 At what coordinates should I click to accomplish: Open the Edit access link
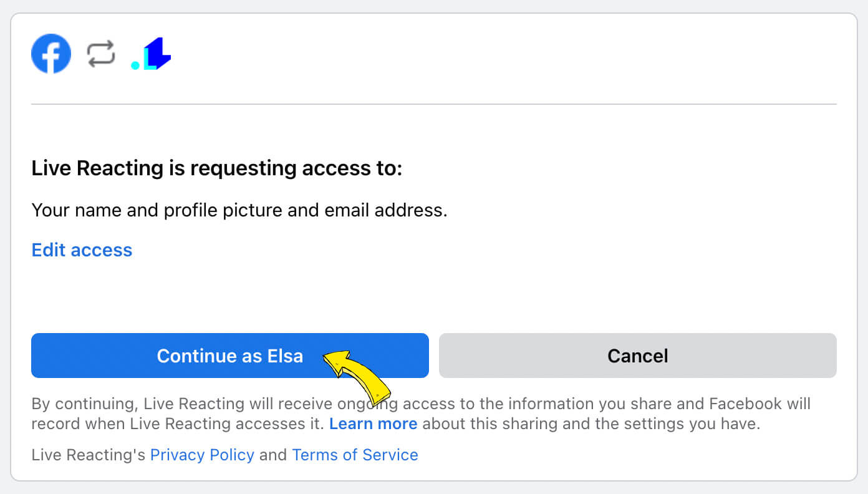(x=82, y=250)
